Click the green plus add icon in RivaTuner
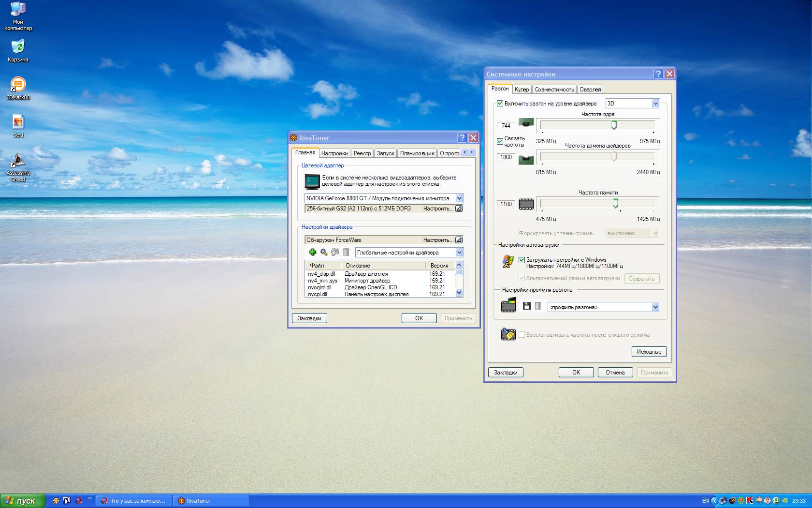The image size is (812, 508). [313, 252]
